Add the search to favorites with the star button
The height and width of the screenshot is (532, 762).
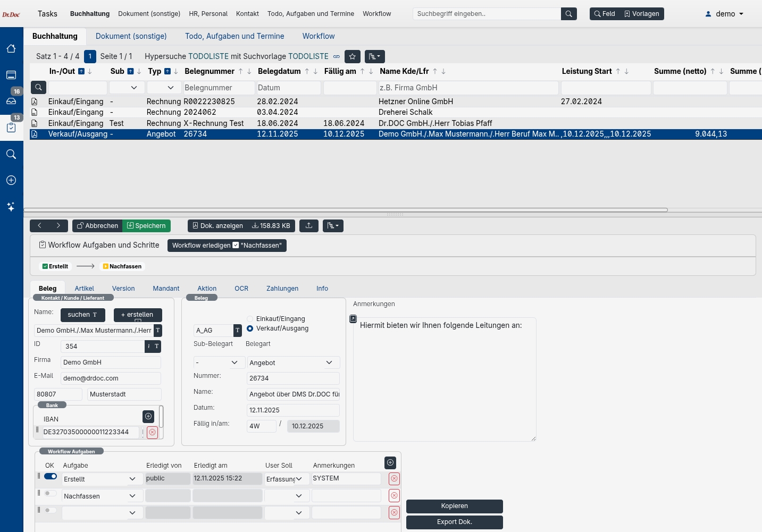[353, 56]
